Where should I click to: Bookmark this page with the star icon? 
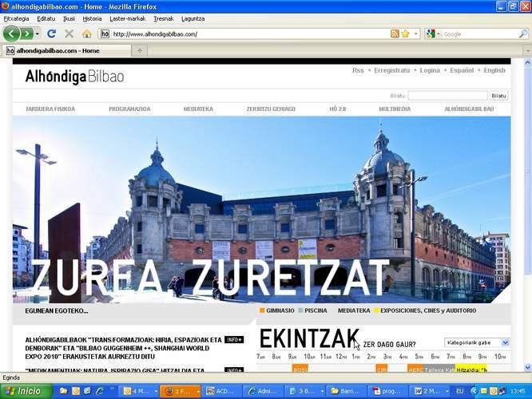point(406,34)
